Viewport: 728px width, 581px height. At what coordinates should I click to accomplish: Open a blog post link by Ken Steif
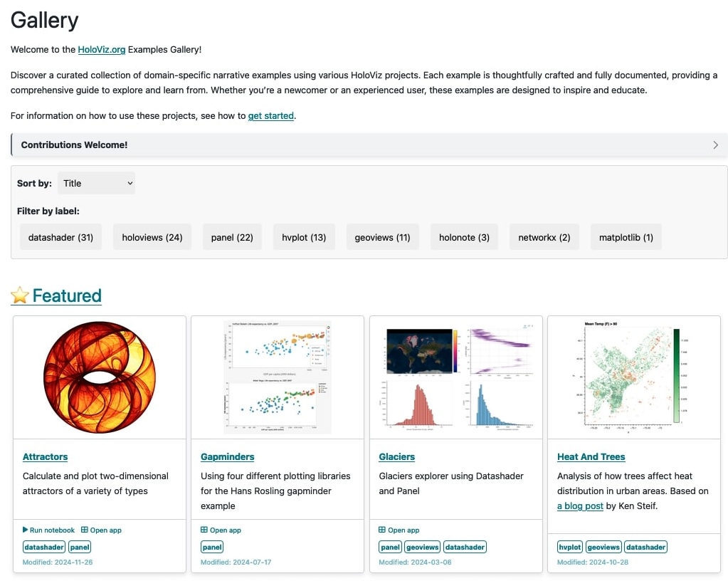coord(581,506)
